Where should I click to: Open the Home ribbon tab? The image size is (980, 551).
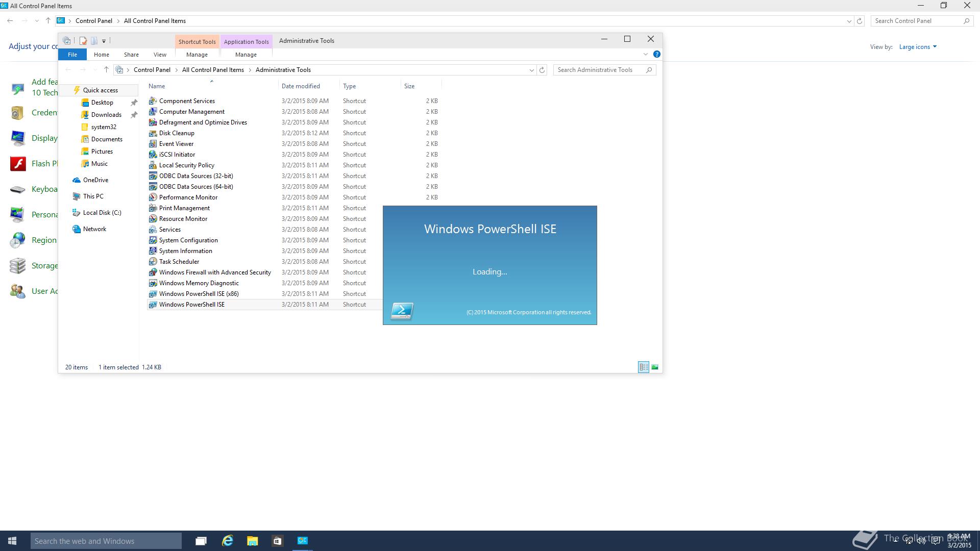102,55
